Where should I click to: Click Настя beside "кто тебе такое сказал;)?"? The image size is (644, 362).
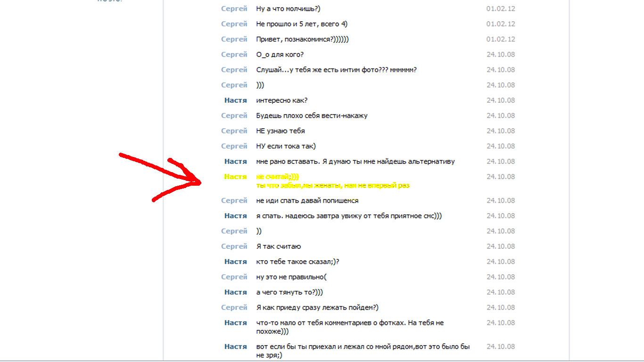click(x=236, y=262)
